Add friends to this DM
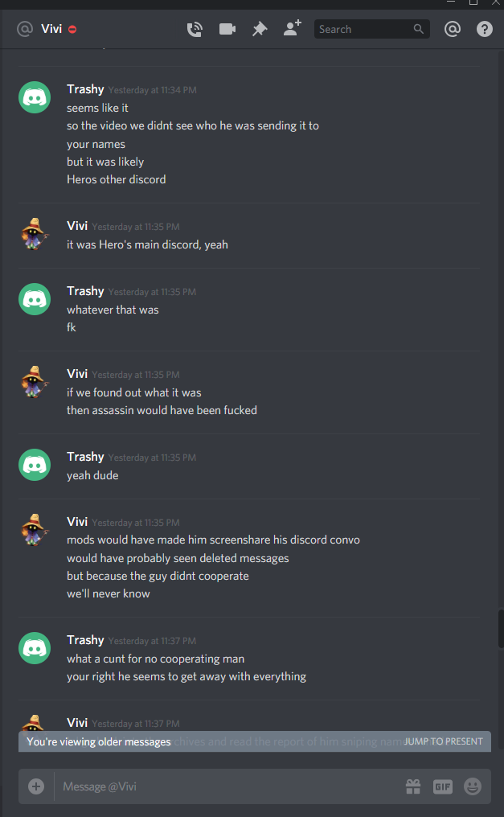This screenshot has width=504, height=817. 293,28
